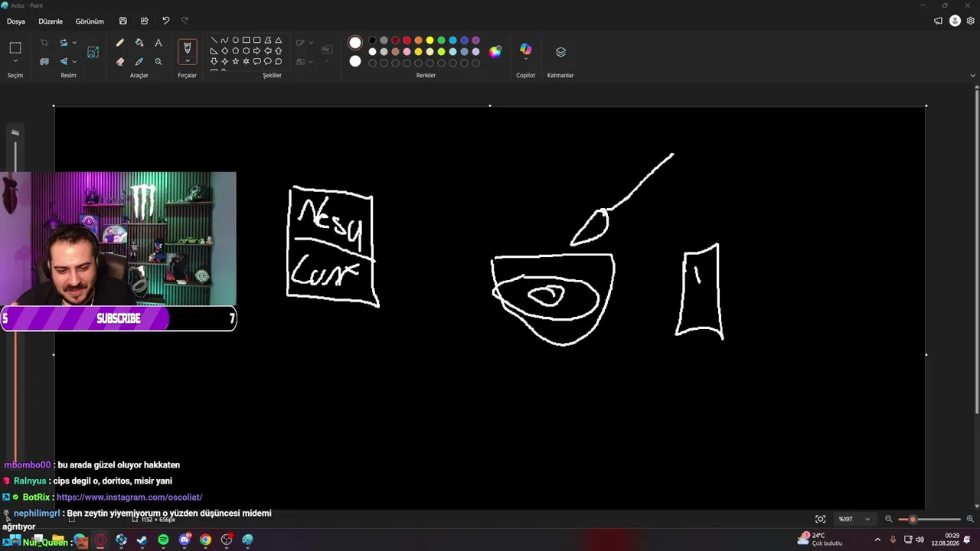This screenshot has width=980, height=551.
Task: Select the secondary color 2 circle
Action: point(355,61)
